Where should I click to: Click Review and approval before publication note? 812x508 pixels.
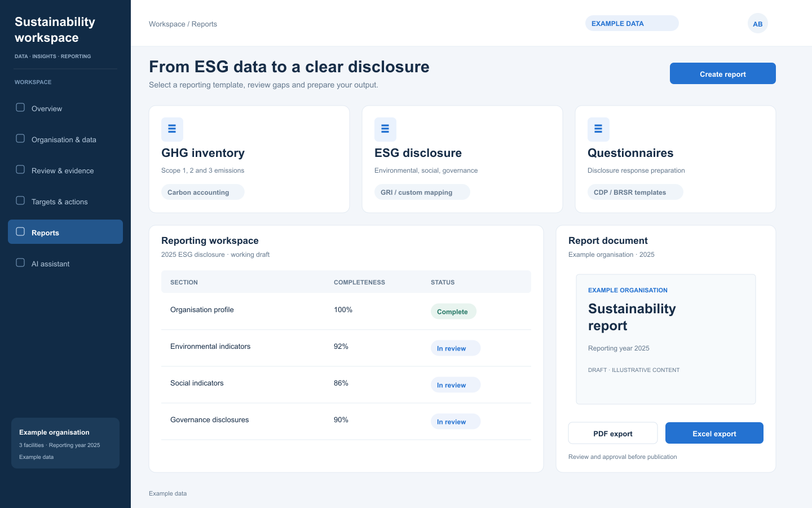(x=623, y=457)
